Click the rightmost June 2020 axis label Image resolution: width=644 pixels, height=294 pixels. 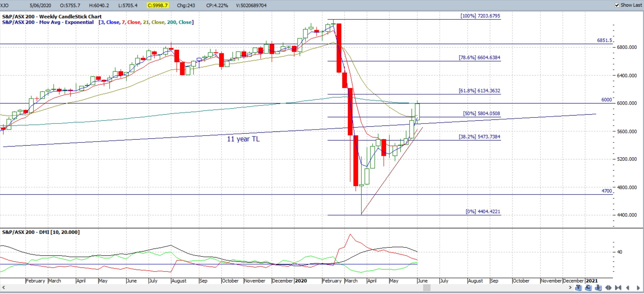pos(423,281)
